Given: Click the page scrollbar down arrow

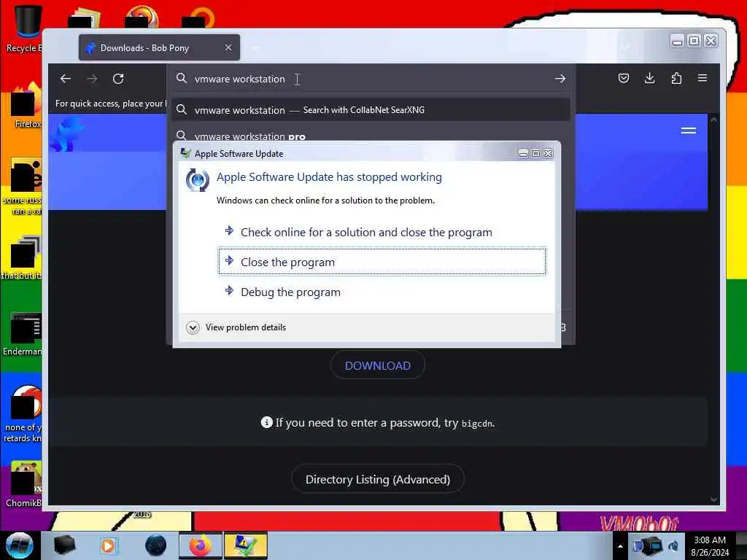Looking at the screenshot, I should 713,499.
